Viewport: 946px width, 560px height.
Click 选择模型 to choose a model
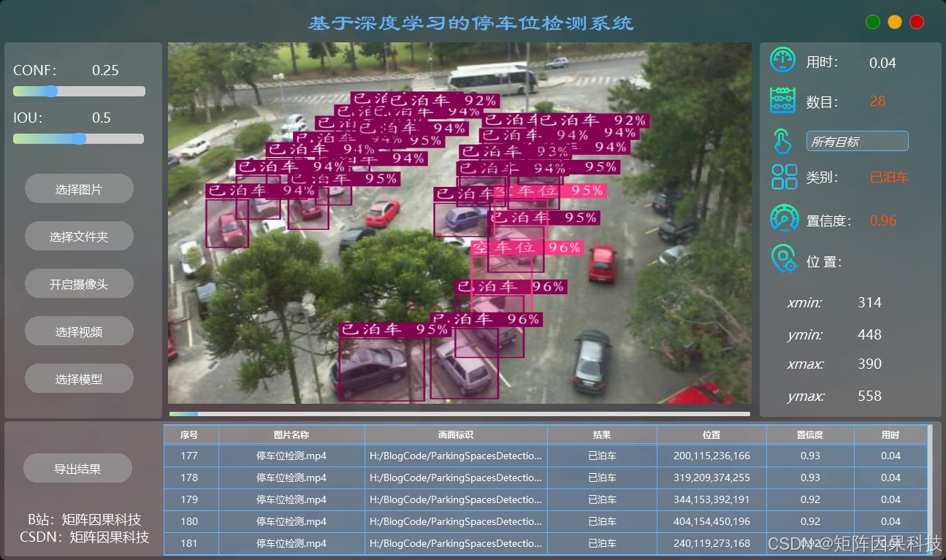click(79, 378)
